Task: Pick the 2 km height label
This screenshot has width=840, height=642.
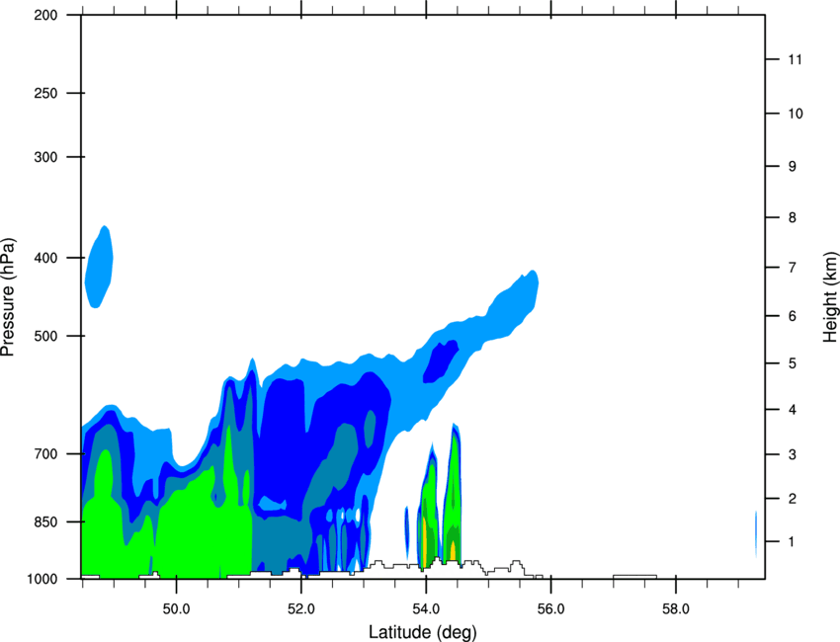Action: pyautogui.click(x=793, y=499)
